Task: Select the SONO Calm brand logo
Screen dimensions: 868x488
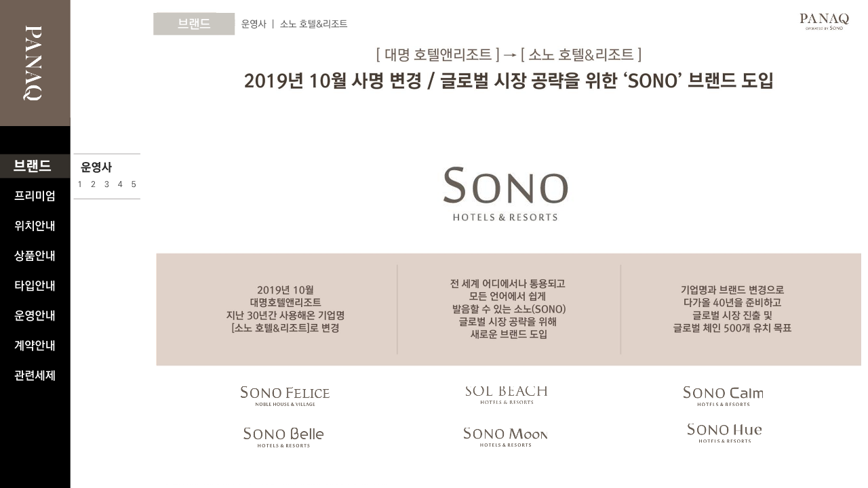Action: pos(723,396)
